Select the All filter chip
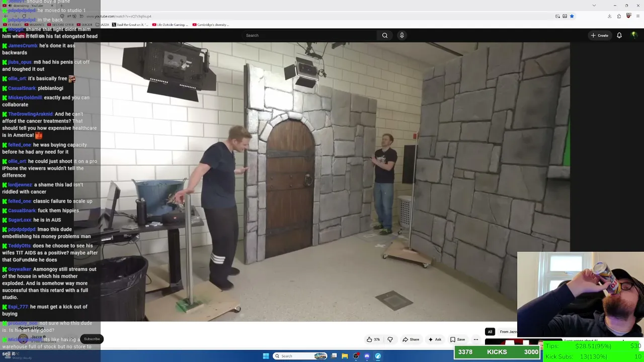 click(x=490, y=332)
